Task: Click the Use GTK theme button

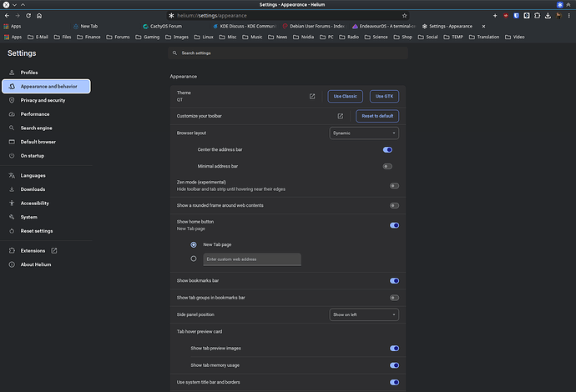Action: pos(384,96)
